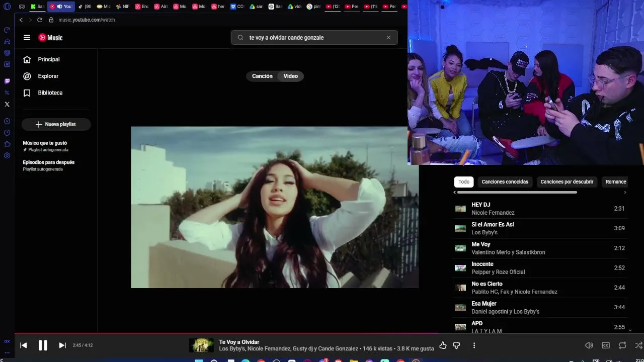This screenshot has height=362, width=644.
Task: Click the YouTube Music logo
Action: 50,38
